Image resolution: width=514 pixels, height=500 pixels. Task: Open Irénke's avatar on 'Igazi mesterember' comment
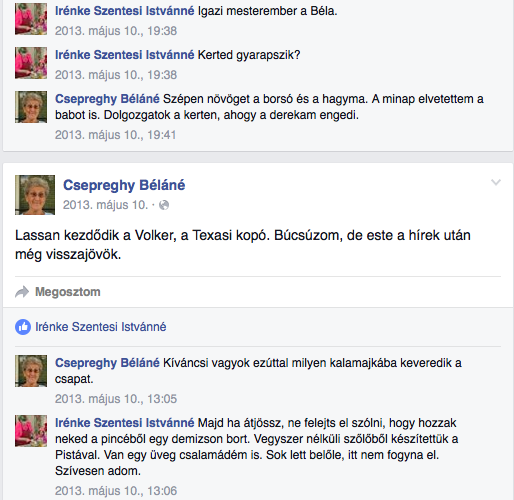pos(31,19)
